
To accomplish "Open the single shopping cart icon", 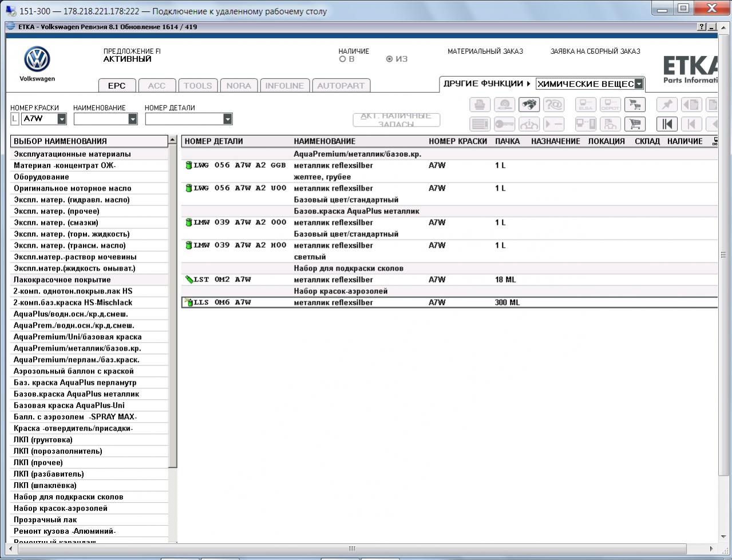I will pyautogui.click(x=635, y=124).
